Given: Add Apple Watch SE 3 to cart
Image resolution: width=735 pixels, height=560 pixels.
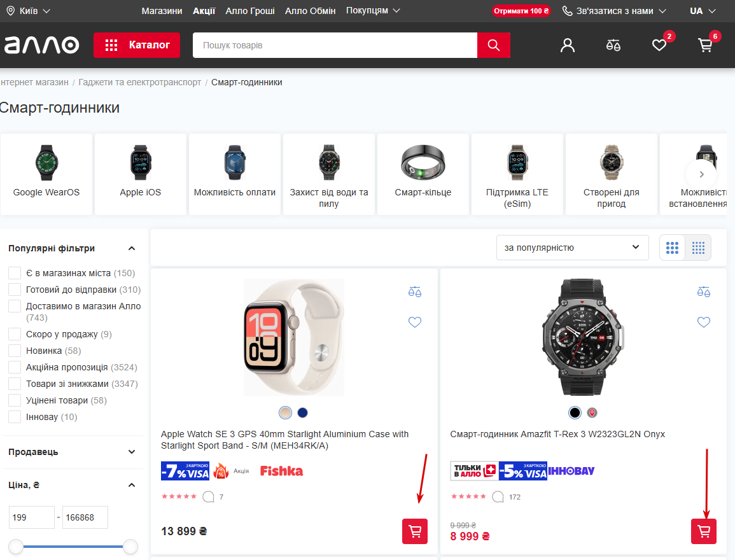Looking at the screenshot, I should (415, 531).
